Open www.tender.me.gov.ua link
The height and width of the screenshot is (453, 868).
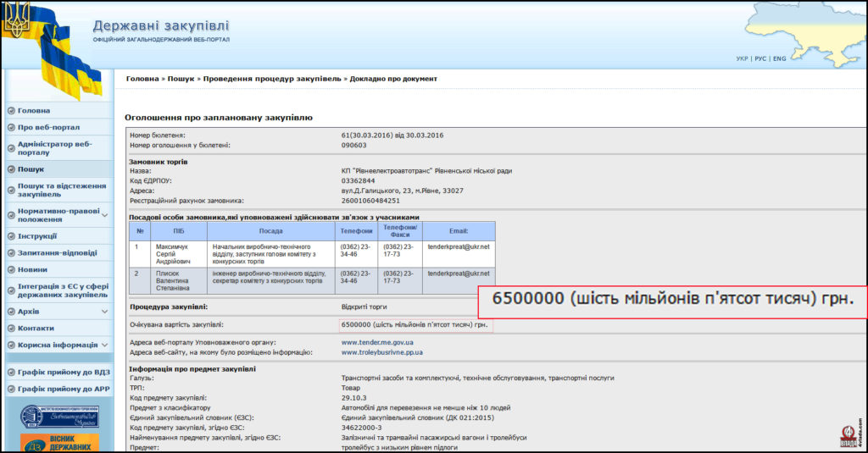(x=377, y=342)
